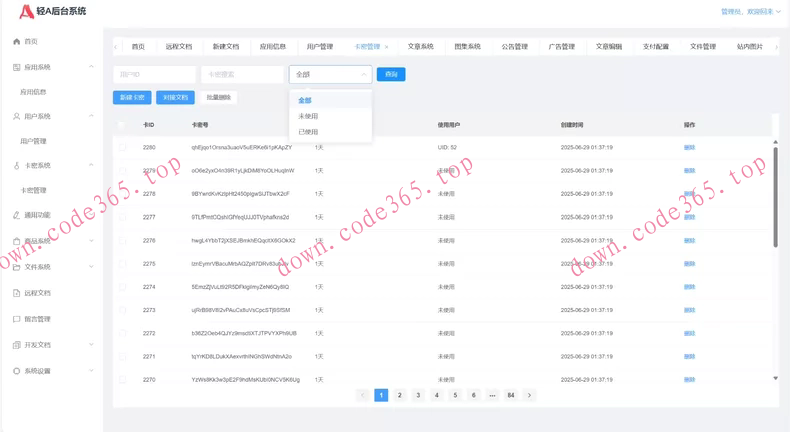
Task: Go to next page with pagination arrow
Action: click(x=529, y=395)
